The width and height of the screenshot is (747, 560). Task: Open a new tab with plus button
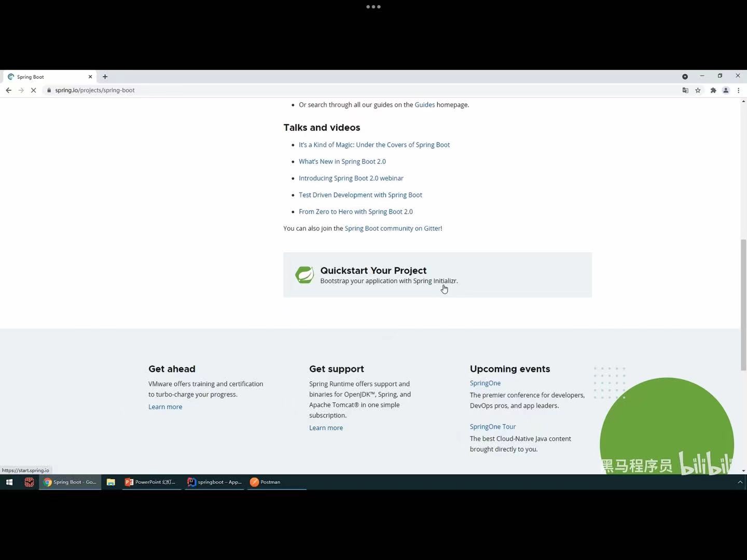[105, 77]
